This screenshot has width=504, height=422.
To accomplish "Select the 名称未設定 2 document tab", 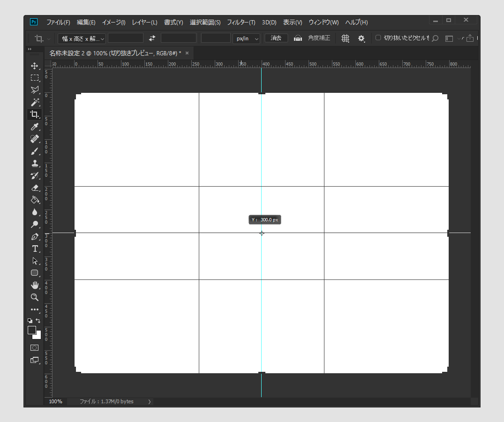I will point(113,53).
